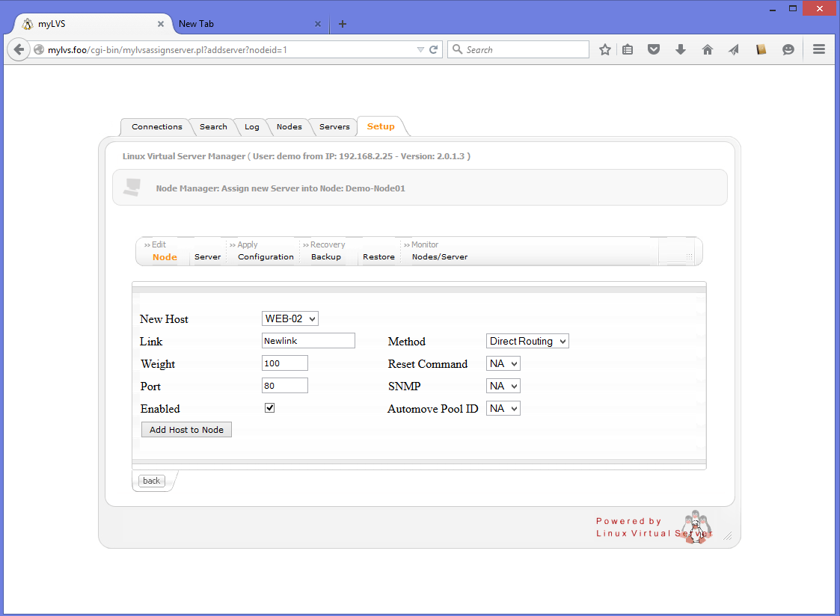
Task: Expand the Automove Pool ID dropdown
Action: 503,408
